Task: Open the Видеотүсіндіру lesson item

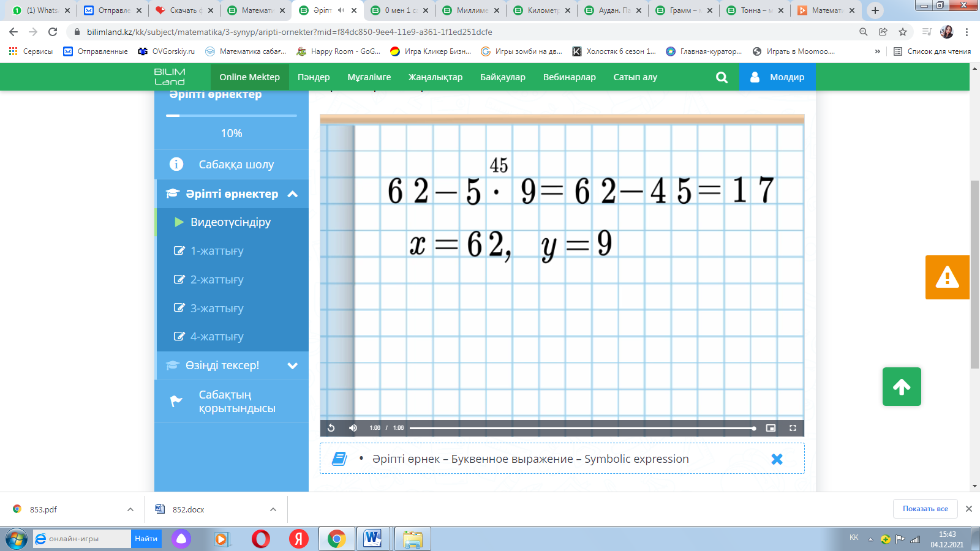Action: pos(232,222)
